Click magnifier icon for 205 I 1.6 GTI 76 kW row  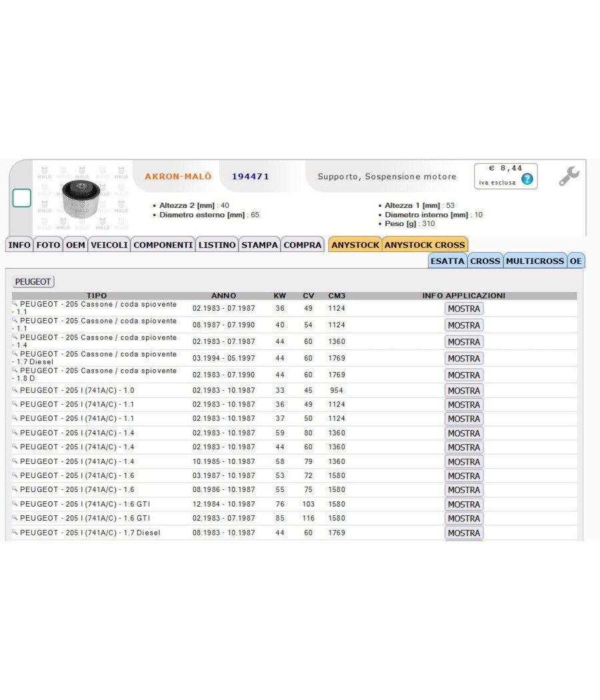click(x=15, y=503)
